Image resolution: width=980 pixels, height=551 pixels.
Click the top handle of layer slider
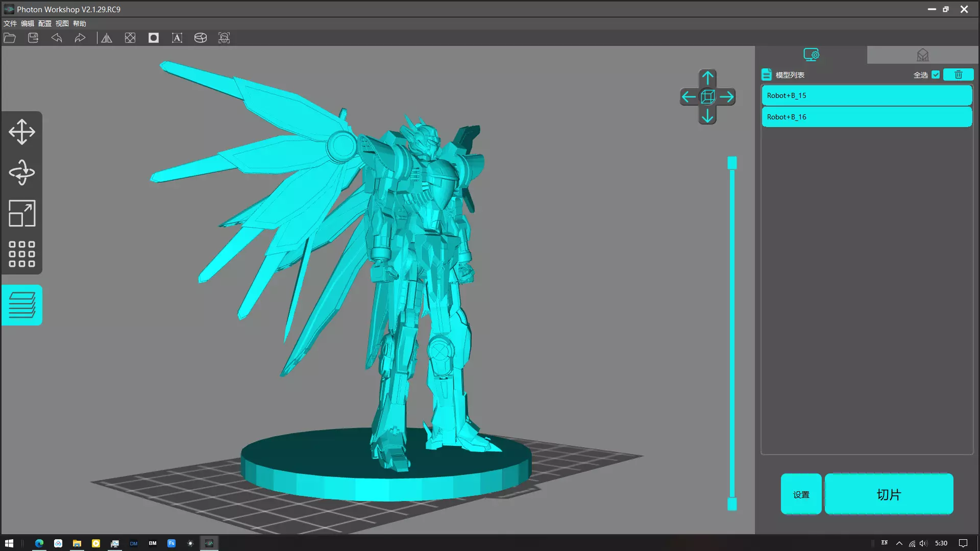pyautogui.click(x=732, y=163)
